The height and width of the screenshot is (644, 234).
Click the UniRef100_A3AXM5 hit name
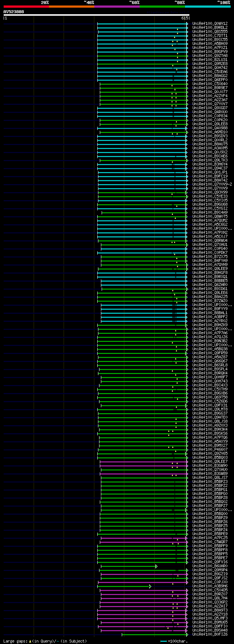click(x=210, y=148)
